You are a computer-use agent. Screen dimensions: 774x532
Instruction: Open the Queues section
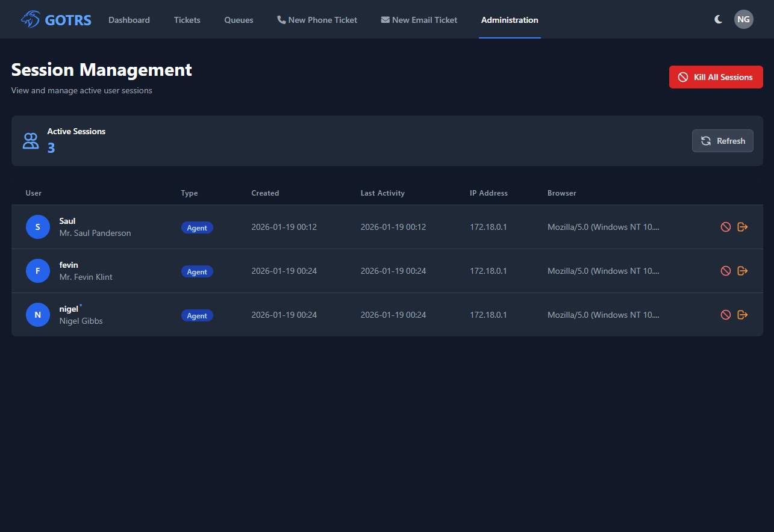click(239, 19)
